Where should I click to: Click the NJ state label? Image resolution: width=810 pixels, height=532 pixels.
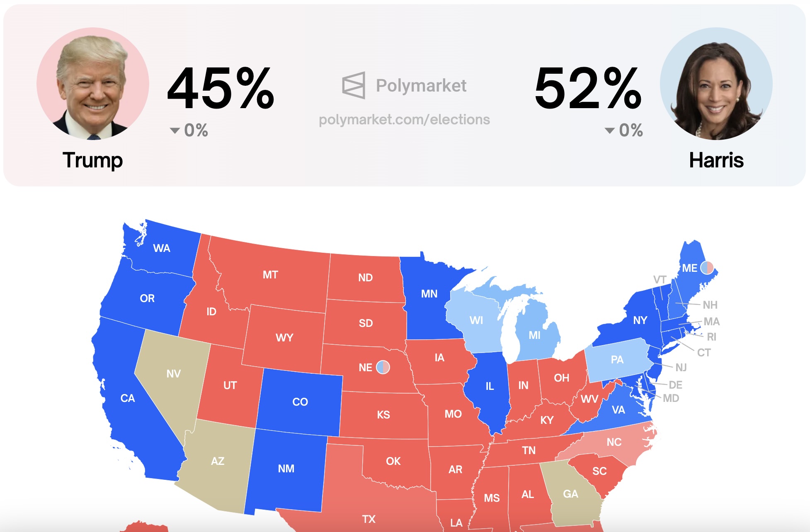[x=681, y=368]
